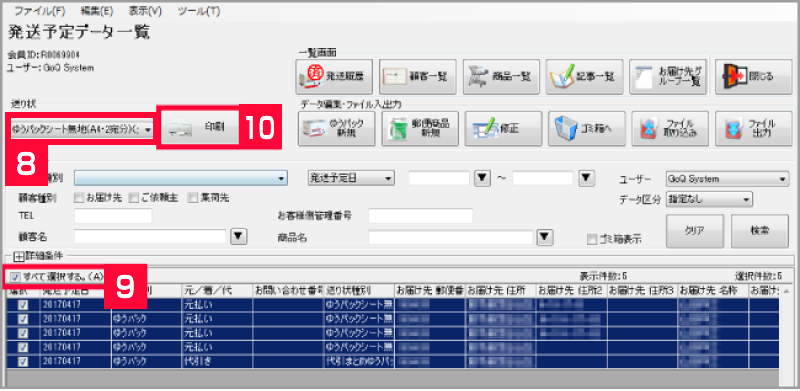Sort by お届け先 住所3 column header
Viewport: 800px width, 391px height.
642,291
